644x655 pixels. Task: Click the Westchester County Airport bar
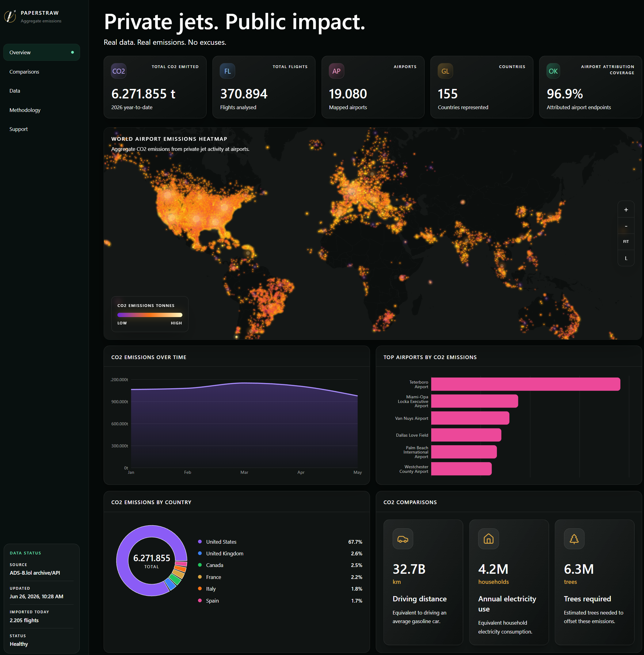coord(461,469)
